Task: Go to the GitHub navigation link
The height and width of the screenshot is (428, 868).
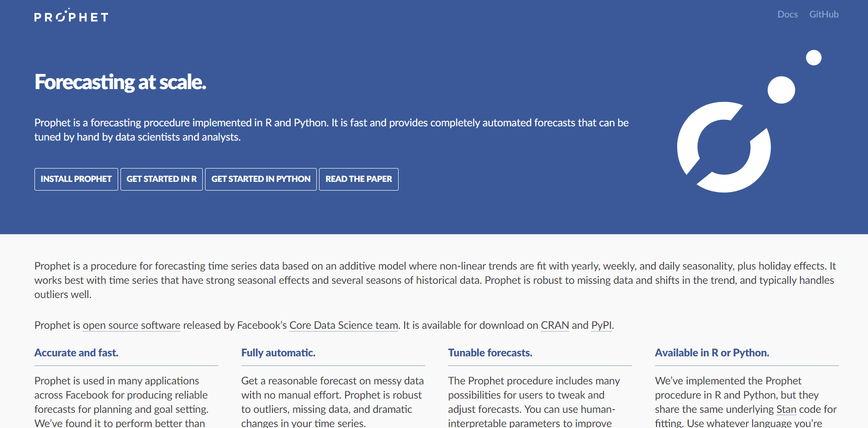Action: [x=824, y=14]
